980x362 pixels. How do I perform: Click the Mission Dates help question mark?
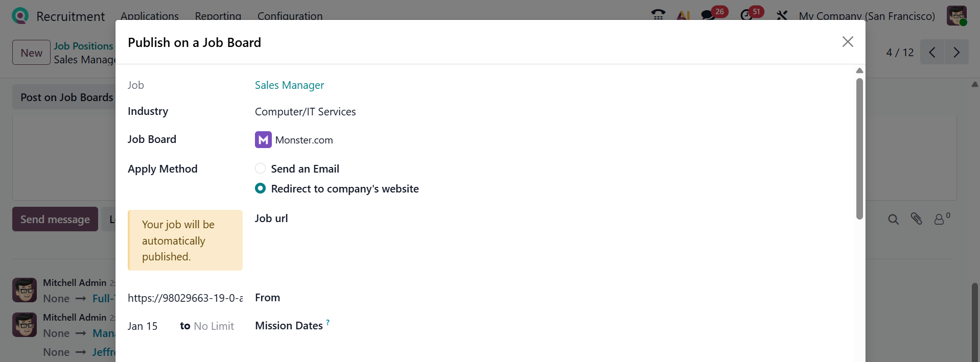(x=328, y=323)
